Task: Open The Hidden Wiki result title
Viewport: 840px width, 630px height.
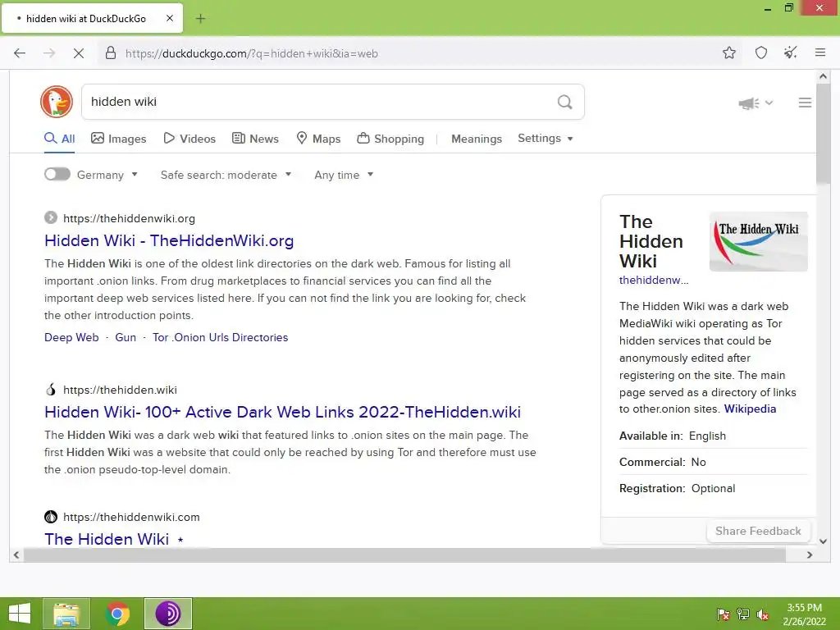Action: coord(107,539)
